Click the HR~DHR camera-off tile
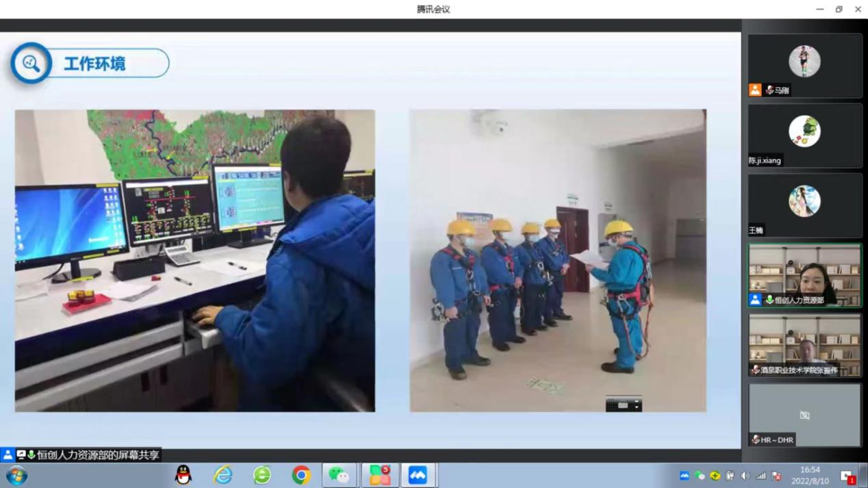 pos(804,415)
